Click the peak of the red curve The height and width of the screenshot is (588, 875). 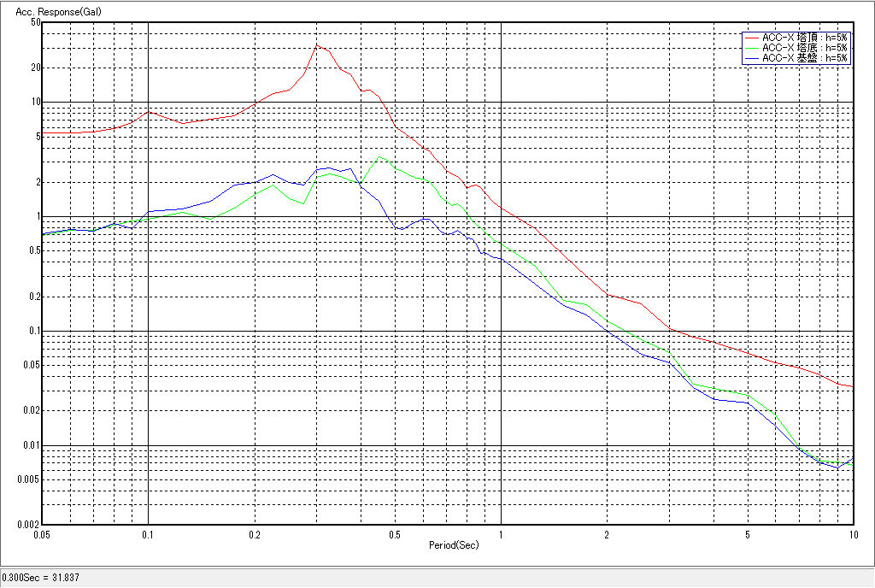click(317, 45)
